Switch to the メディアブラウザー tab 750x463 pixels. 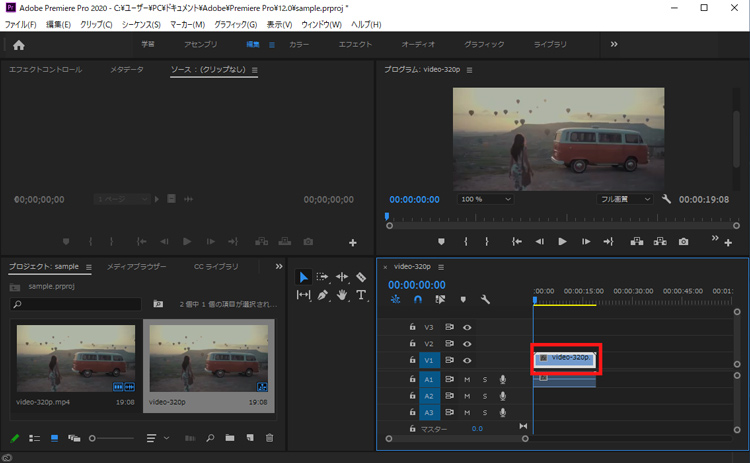tap(137, 267)
